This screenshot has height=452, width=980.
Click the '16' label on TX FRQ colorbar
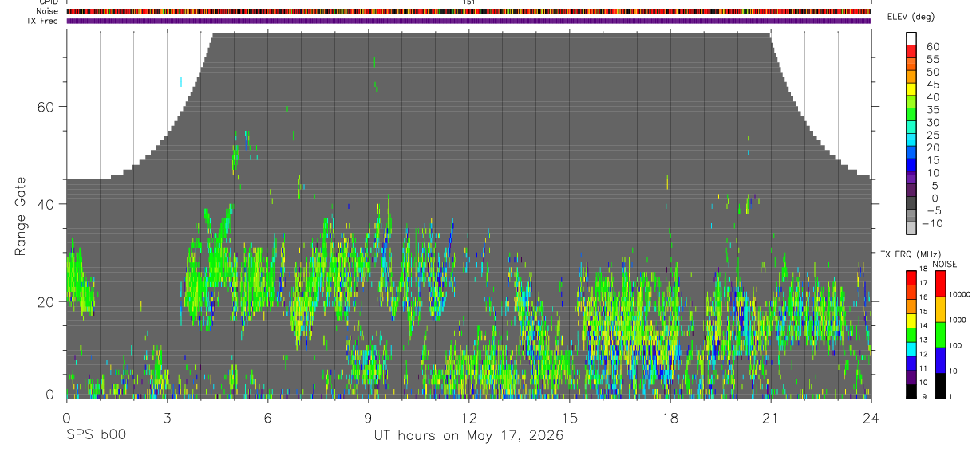pos(924,297)
